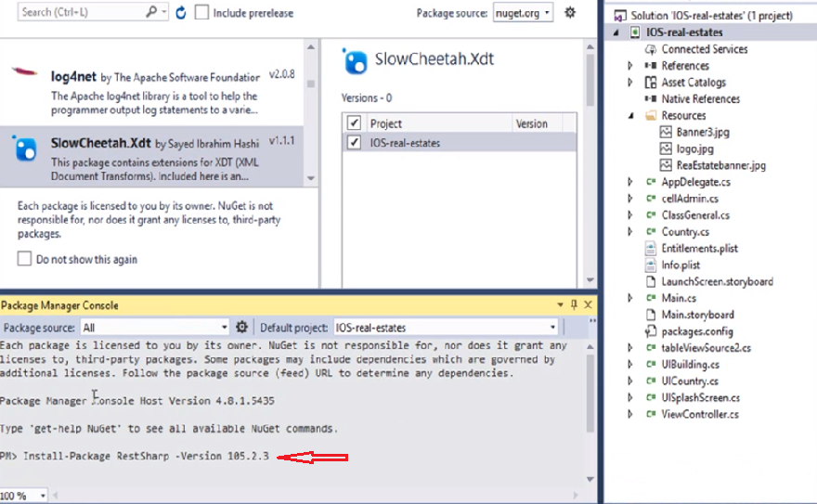Click the LaunchScreen.storyboard file icon
Screen dimensions: 817x504
tap(650, 281)
